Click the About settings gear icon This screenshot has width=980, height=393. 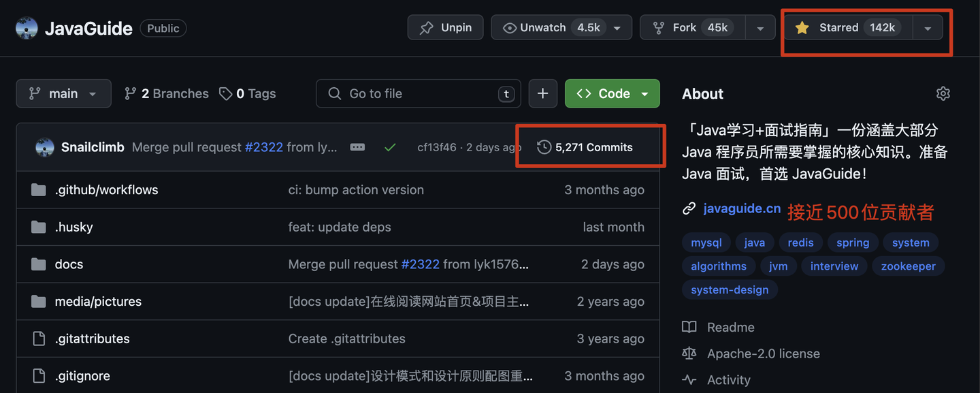943,94
